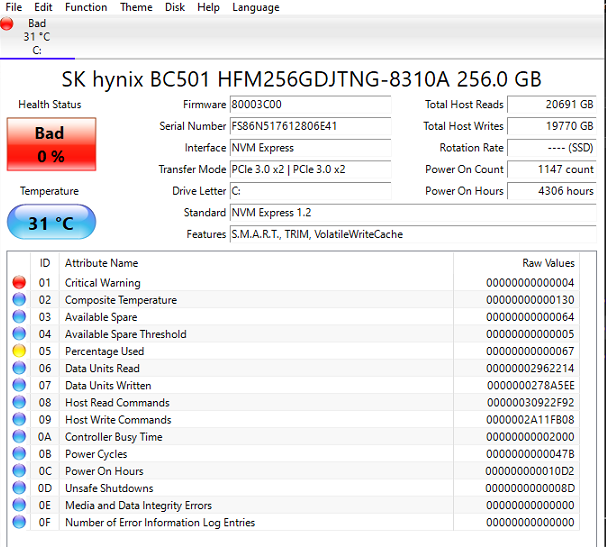Click the yellow status icon for Percentage Used

pos(19,351)
